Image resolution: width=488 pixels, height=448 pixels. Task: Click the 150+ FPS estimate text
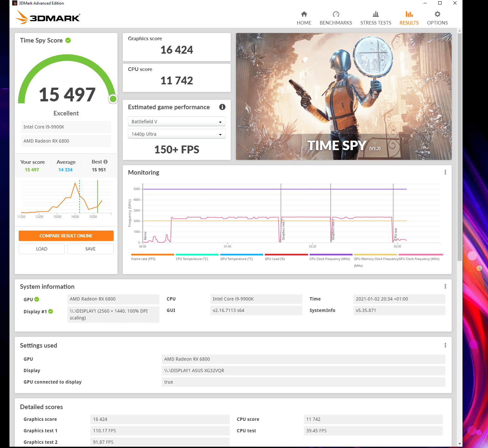[176, 149]
